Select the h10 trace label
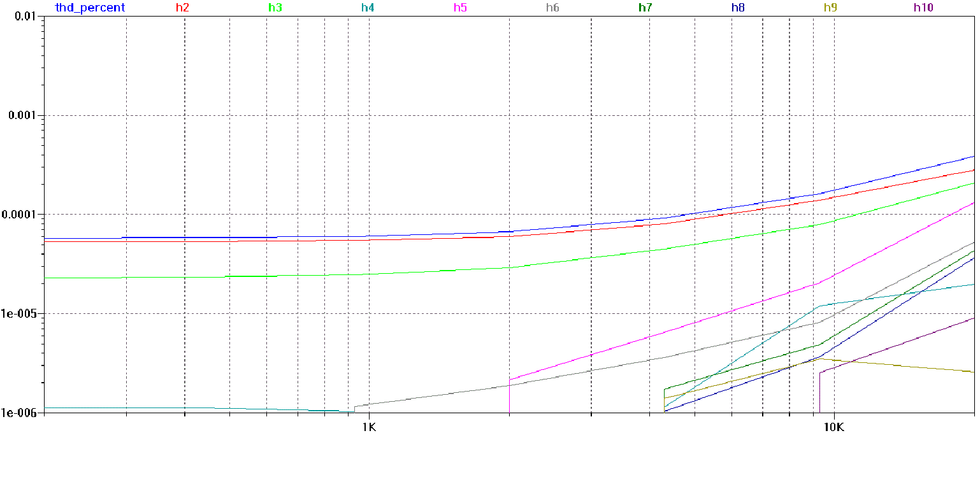980x489 pixels. pyautogui.click(x=923, y=8)
